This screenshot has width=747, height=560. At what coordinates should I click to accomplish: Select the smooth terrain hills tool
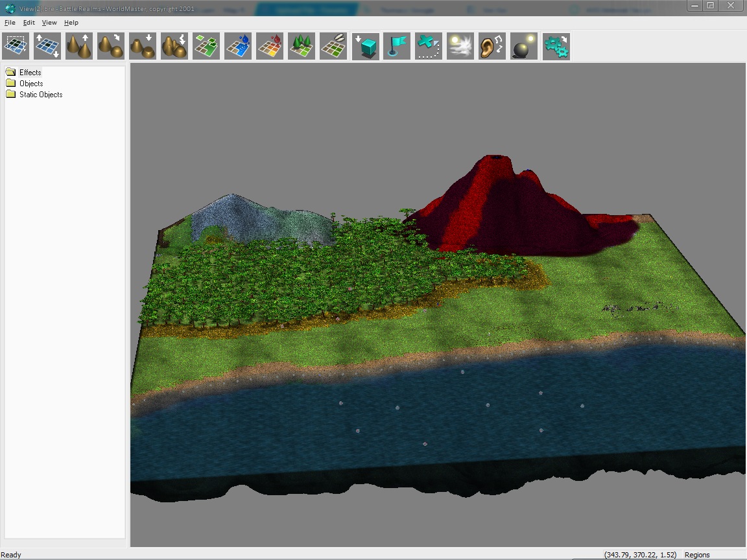[110, 46]
